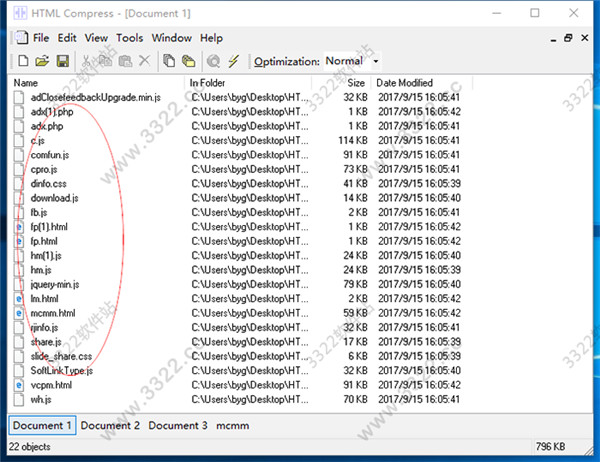Sort by Size column header

coord(342,83)
